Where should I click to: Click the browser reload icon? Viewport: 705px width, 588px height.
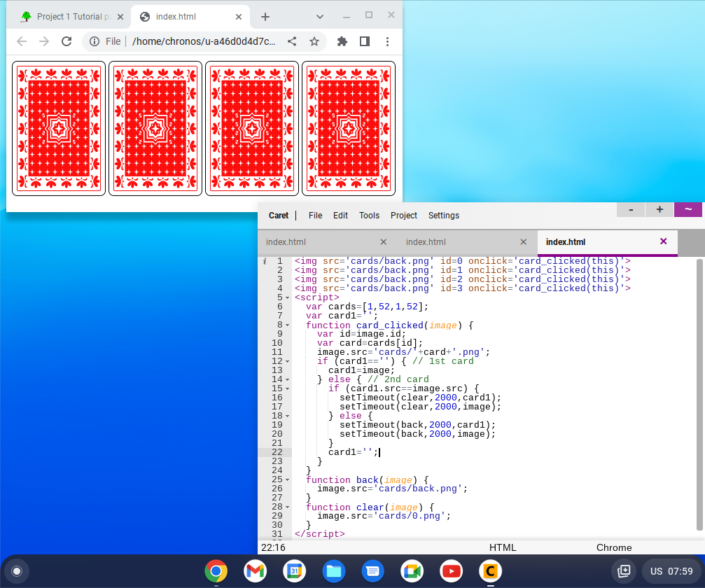[67, 41]
